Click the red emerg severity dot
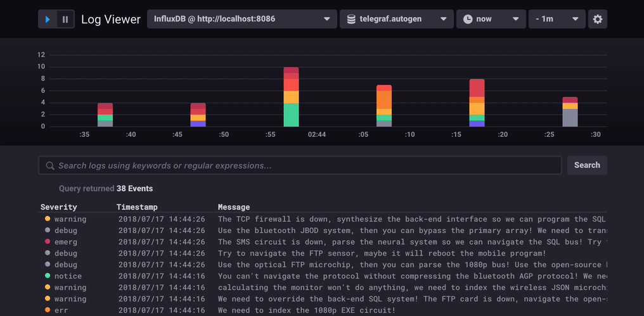The image size is (644, 316). click(x=47, y=242)
